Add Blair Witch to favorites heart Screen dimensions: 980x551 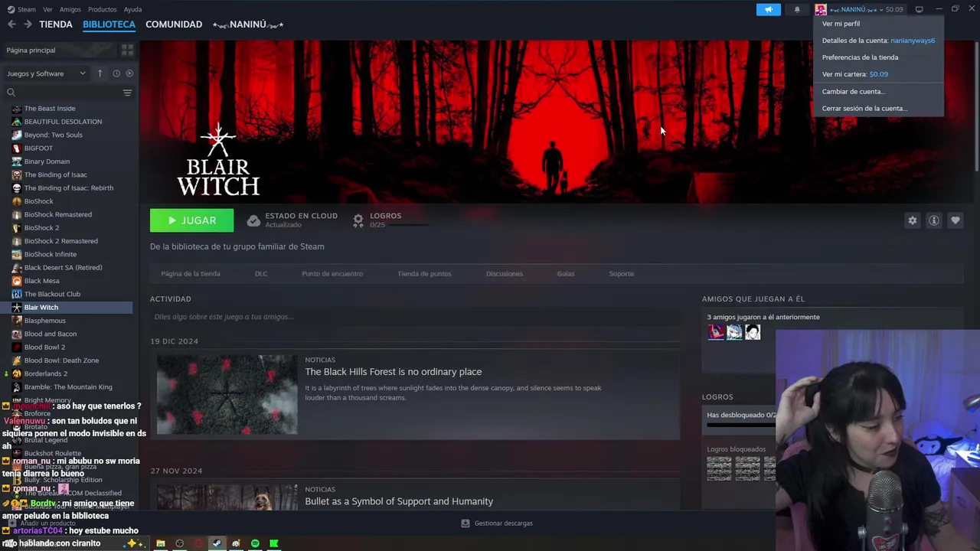[955, 220]
